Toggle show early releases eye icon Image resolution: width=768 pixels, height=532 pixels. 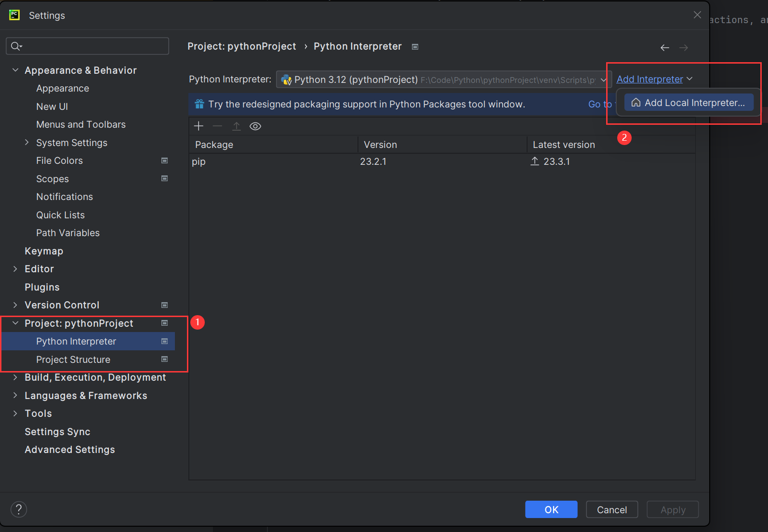(255, 126)
